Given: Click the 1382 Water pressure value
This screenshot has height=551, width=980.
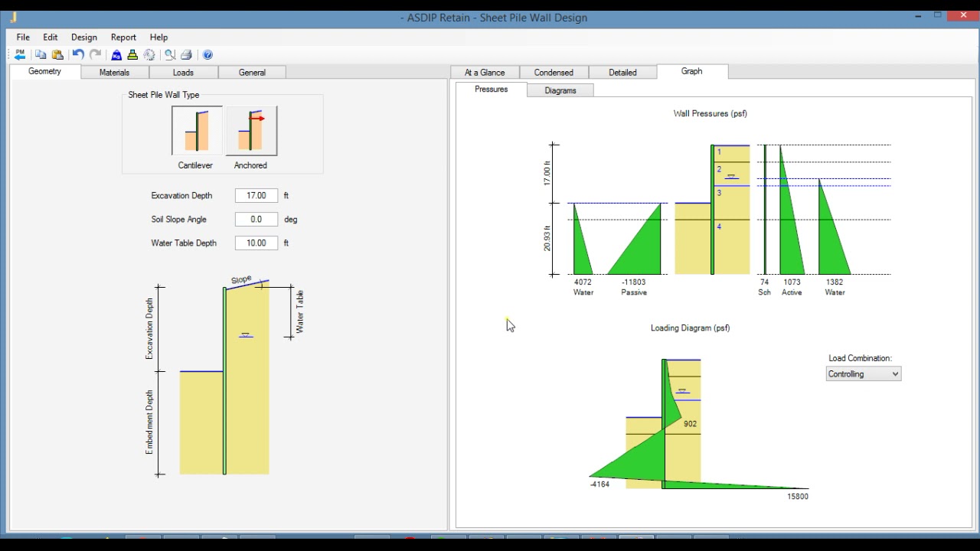Looking at the screenshot, I should click(x=835, y=282).
